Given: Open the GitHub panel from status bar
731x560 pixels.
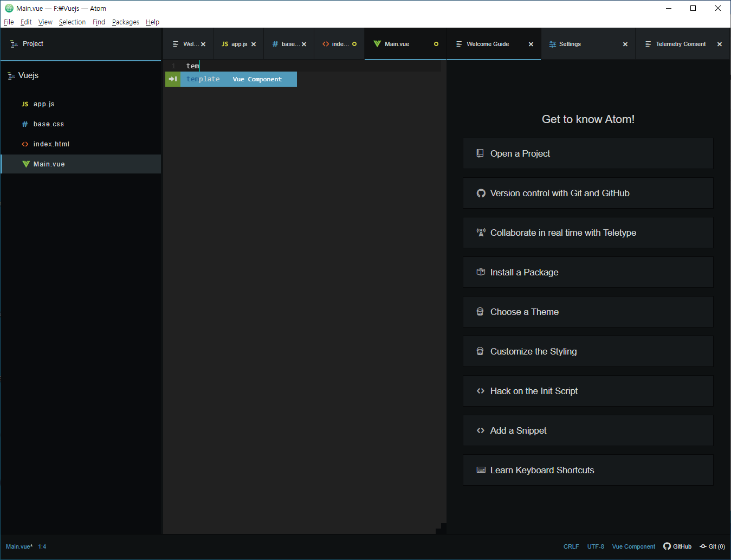Looking at the screenshot, I should [677, 546].
